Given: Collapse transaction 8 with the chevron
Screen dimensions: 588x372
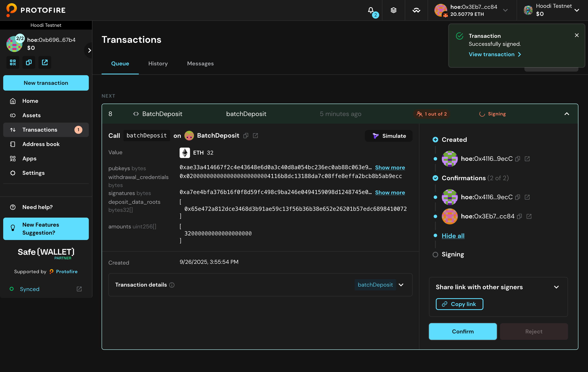Looking at the screenshot, I should click(567, 114).
